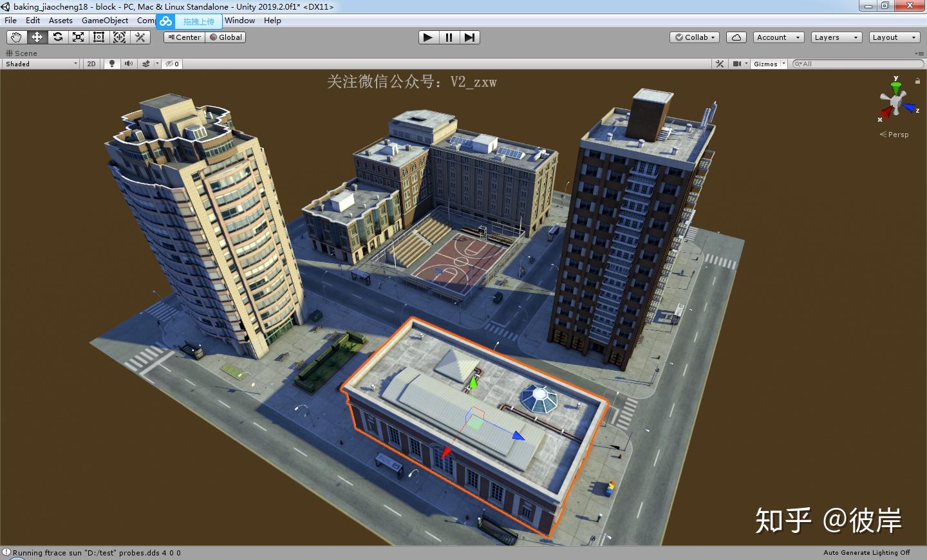Click red X move arrow on selected building
Image resolution: width=927 pixels, height=560 pixels.
tap(445, 453)
